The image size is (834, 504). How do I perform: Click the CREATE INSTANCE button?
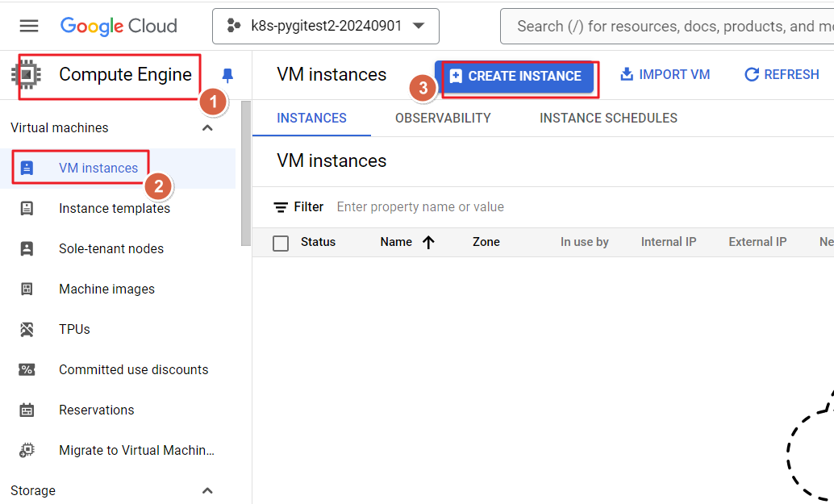[515, 76]
